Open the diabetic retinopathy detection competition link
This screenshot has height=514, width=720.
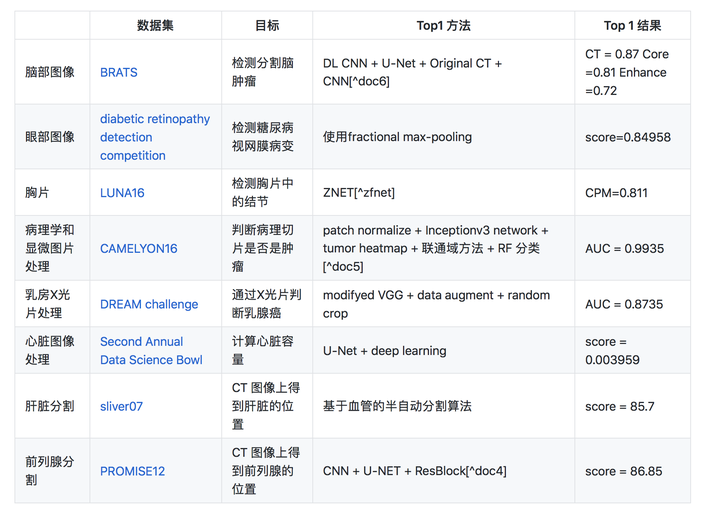(154, 137)
